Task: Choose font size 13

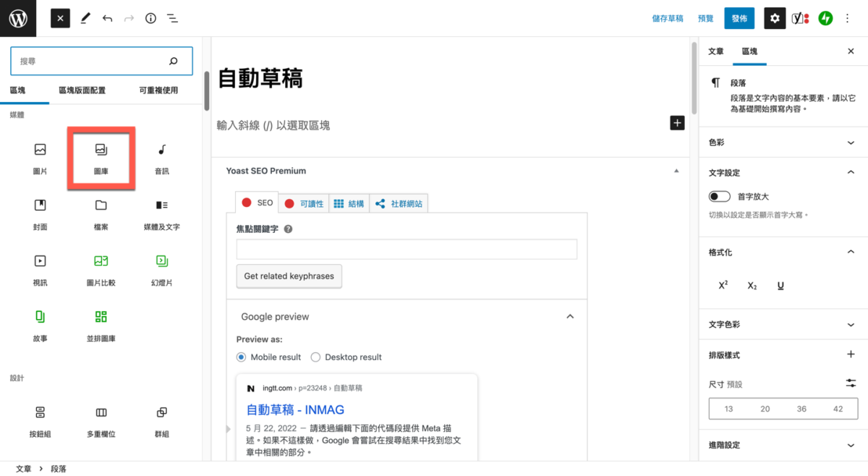Action: click(728, 409)
